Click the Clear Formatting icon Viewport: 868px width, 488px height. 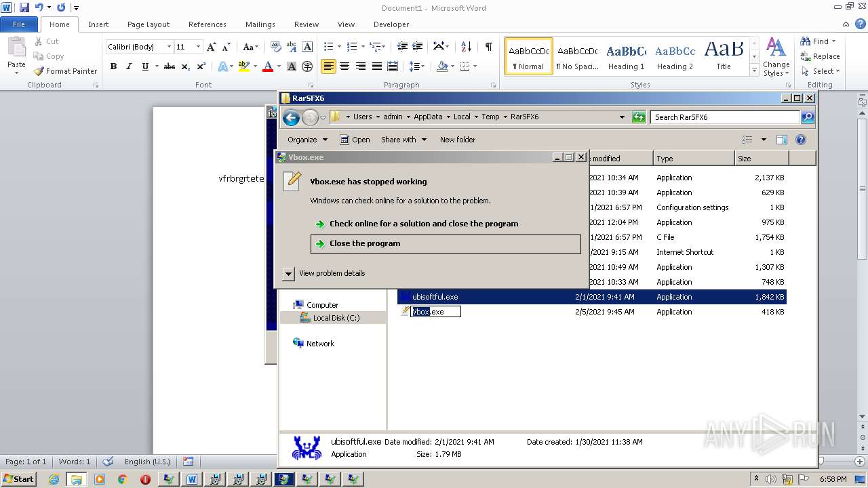point(276,47)
